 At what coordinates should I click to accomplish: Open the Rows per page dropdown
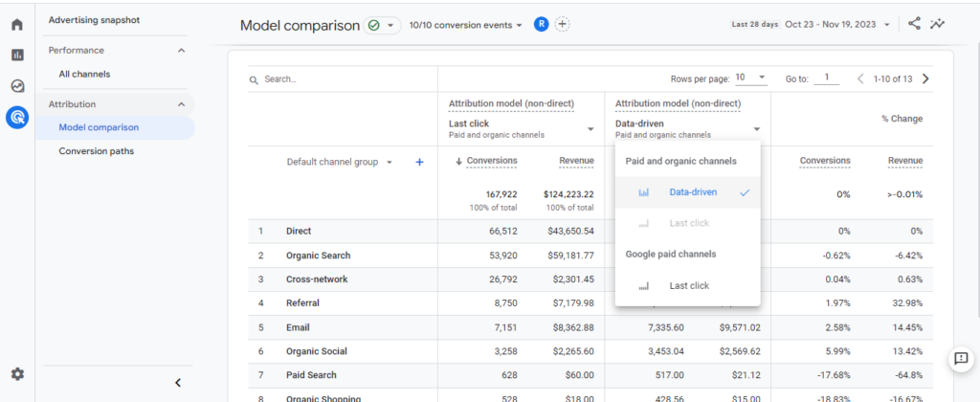pyautogui.click(x=752, y=78)
